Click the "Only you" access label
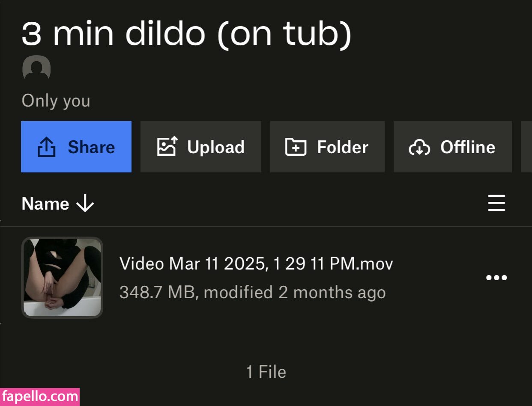The width and height of the screenshot is (532, 406). [x=56, y=101]
